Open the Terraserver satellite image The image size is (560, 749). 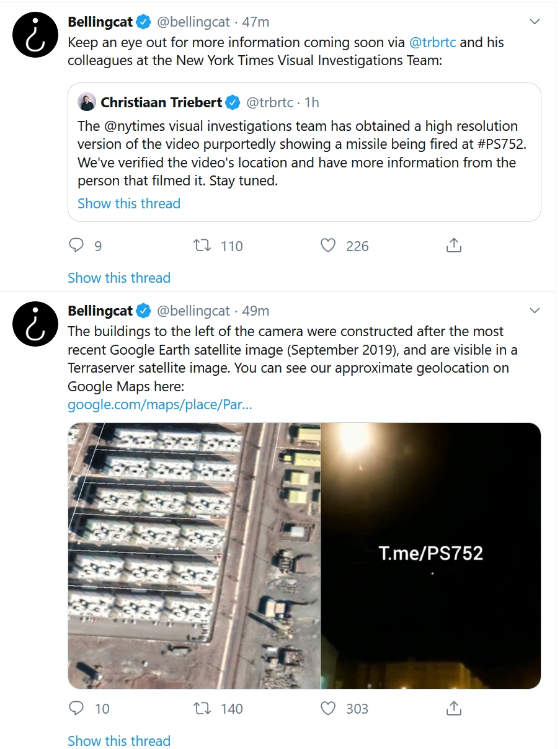point(194,556)
